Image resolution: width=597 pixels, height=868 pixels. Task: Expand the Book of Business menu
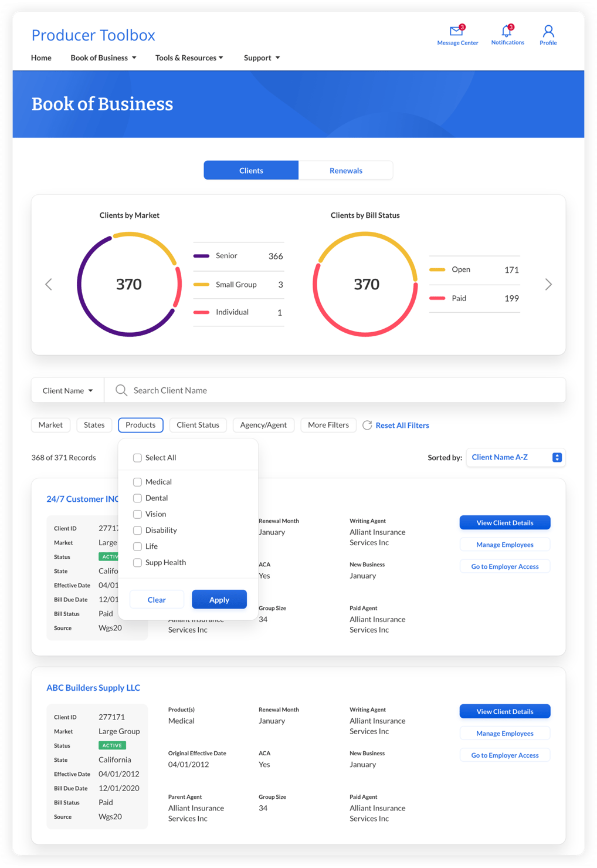[x=103, y=58]
